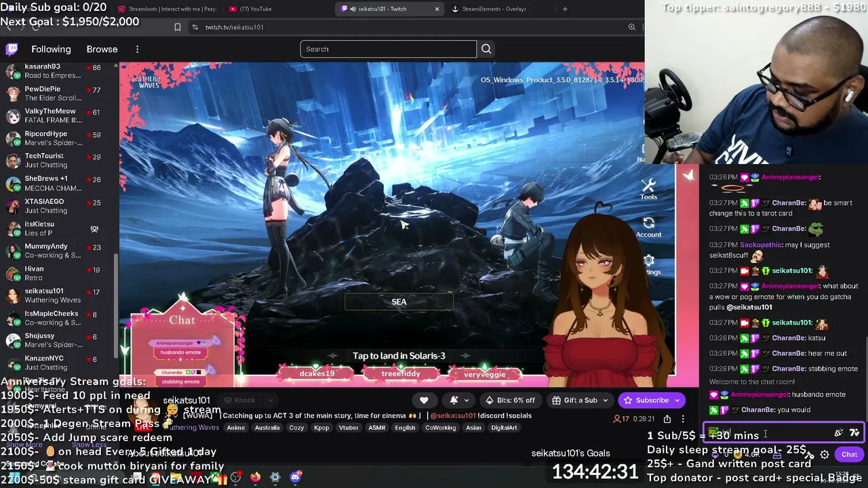Click the share stream icon
The height and width of the screenshot is (488, 868).
(x=667, y=419)
